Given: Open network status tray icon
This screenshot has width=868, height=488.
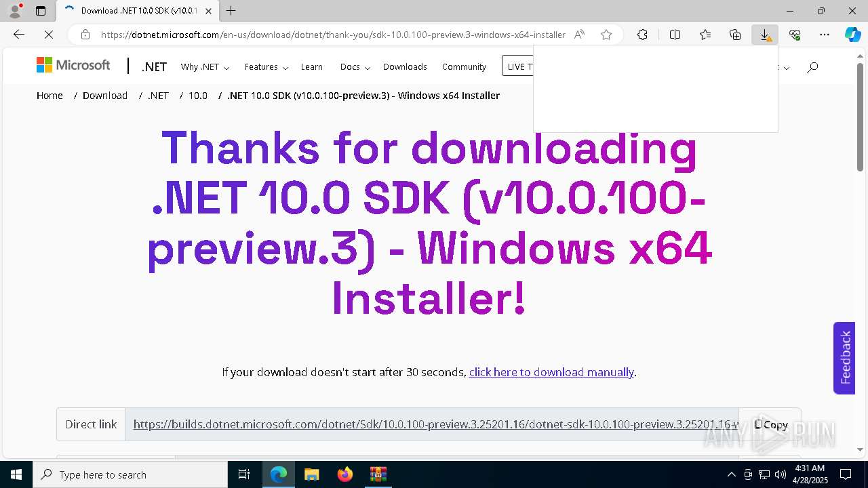Looking at the screenshot, I should click(764, 474).
